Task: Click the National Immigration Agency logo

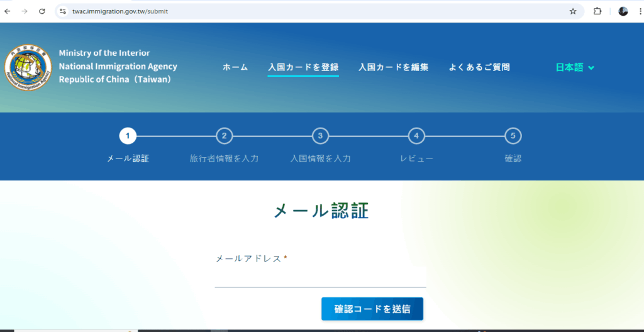Action: coord(28,68)
